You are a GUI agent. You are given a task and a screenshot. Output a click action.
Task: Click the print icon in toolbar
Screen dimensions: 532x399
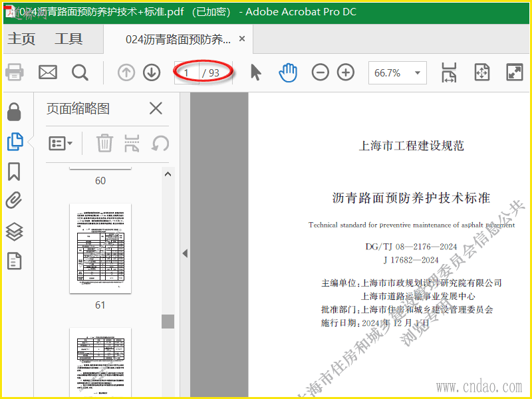[15, 72]
